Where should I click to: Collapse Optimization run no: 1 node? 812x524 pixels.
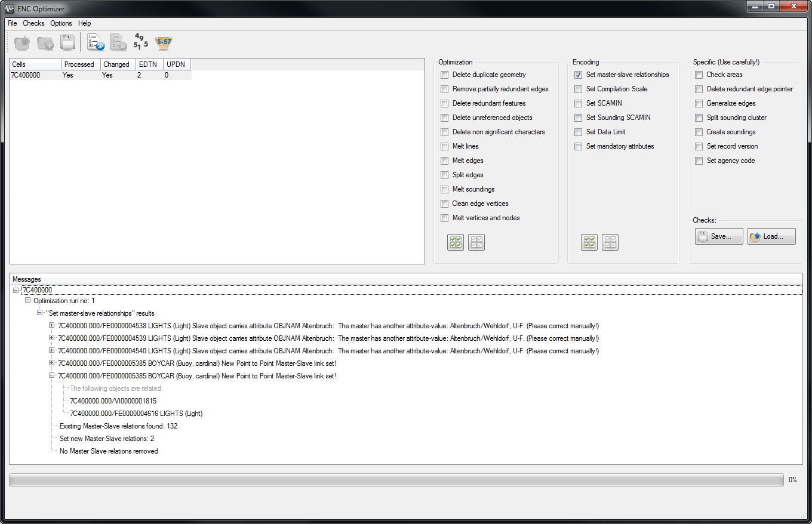pyautogui.click(x=27, y=300)
